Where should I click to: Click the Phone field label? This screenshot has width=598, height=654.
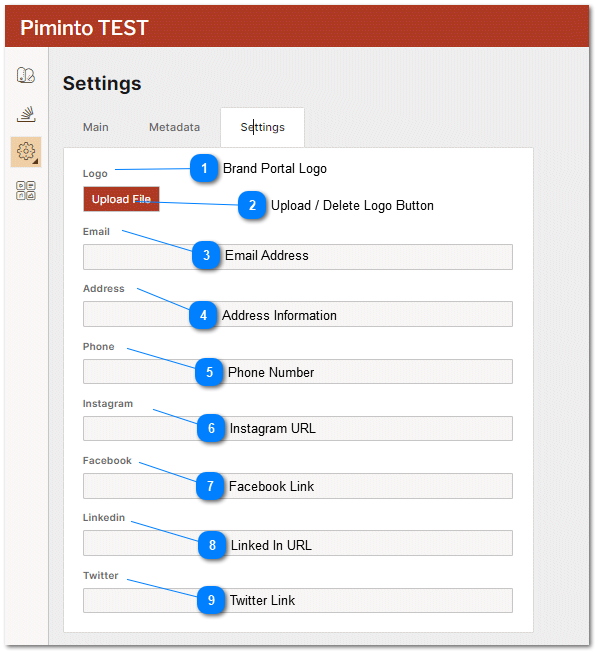(x=98, y=347)
